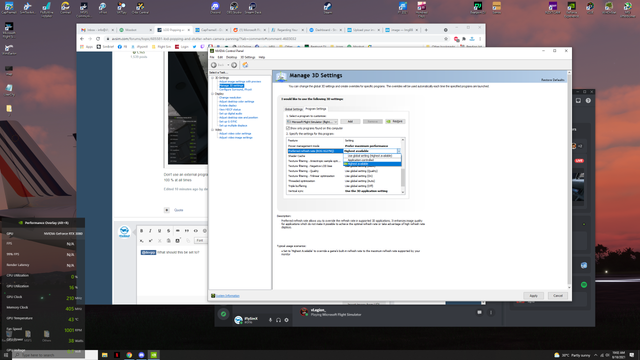Choose 'Application-controlled' refresh rate option
Viewport: 640px width, 360px height.
click(x=372, y=160)
